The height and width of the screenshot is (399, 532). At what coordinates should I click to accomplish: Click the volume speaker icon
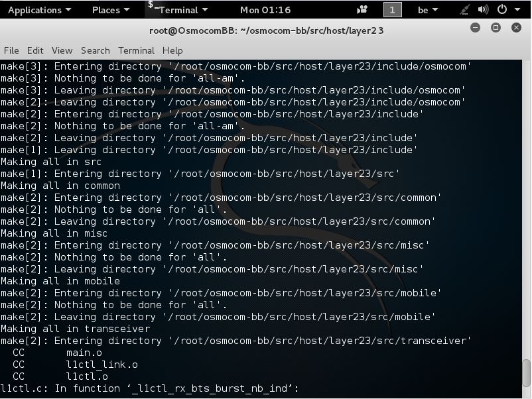483,9
